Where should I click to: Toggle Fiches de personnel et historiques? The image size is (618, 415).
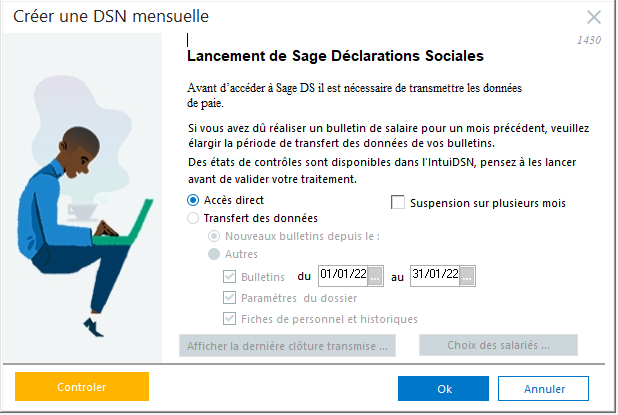[231, 318]
